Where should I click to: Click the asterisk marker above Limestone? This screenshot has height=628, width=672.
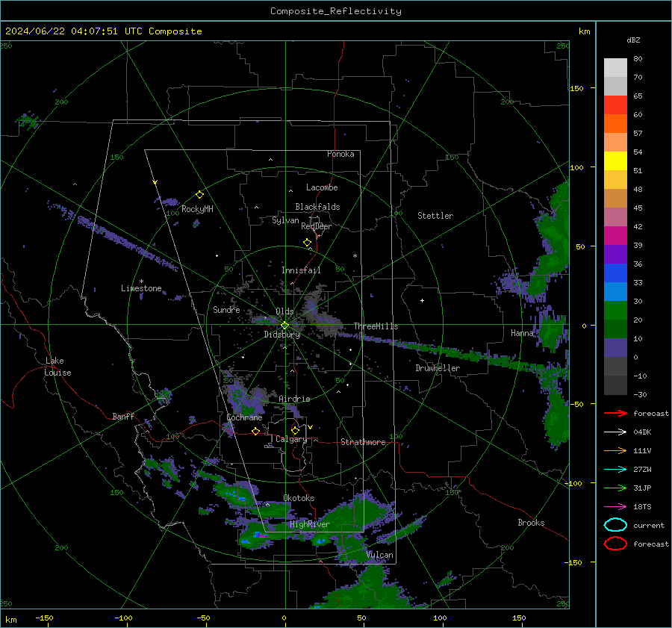point(141,282)
